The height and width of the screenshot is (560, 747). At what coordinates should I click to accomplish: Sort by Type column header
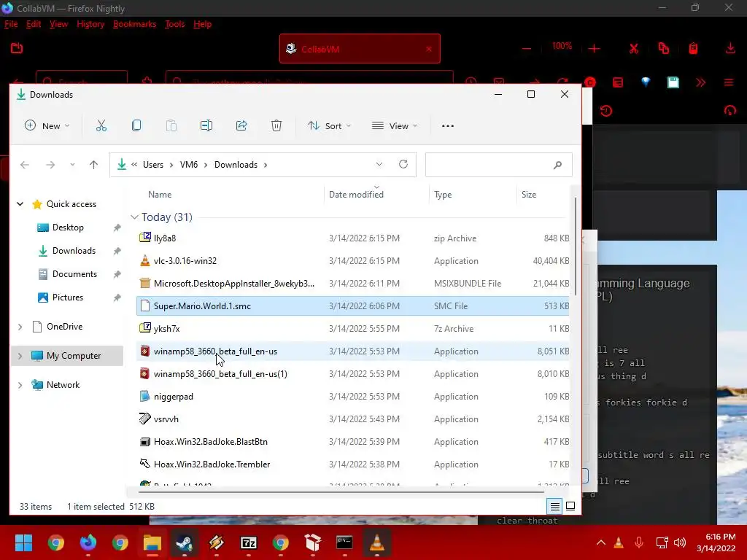[443, 194]
